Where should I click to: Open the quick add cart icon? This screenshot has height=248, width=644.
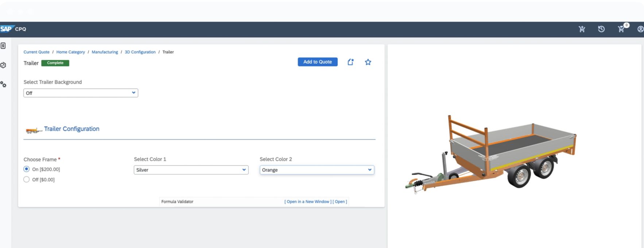point(582,29)
